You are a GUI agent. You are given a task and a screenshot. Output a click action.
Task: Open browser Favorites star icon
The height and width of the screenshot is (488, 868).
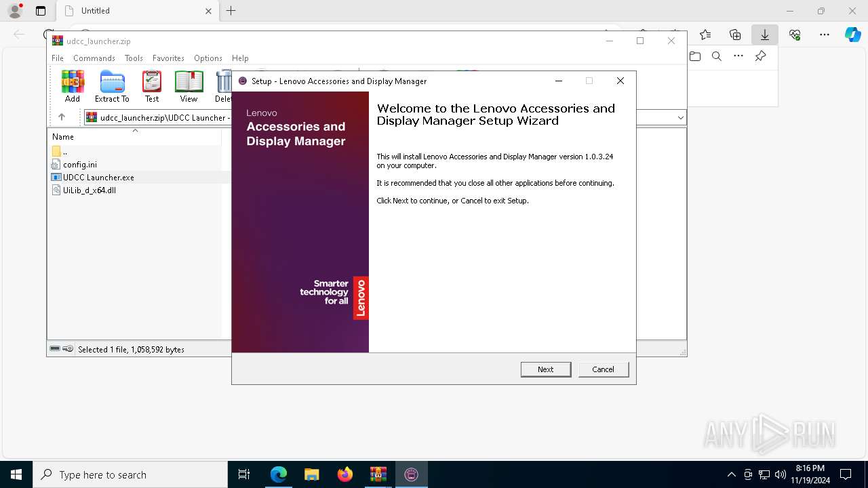pyautogui.click(x=705, y=35)
